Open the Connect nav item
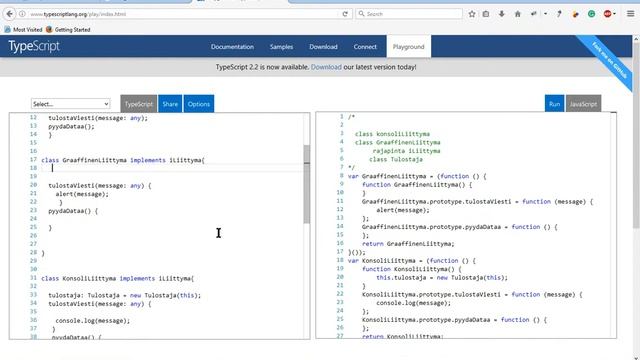 coord(365,47)
